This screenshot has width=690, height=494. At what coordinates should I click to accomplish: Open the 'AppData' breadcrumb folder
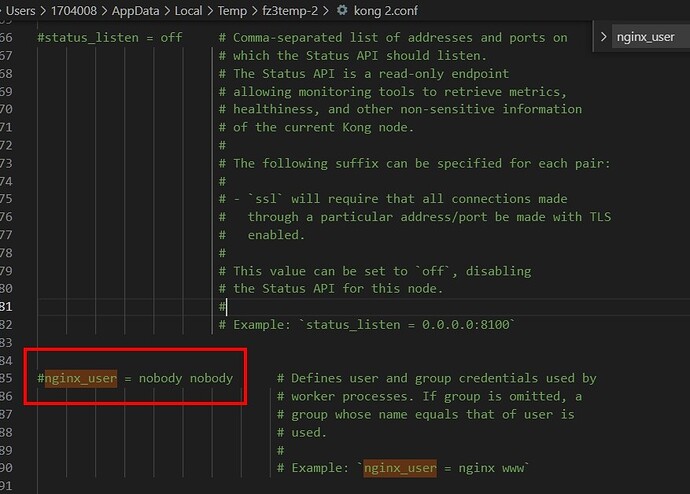pos(136,11)
